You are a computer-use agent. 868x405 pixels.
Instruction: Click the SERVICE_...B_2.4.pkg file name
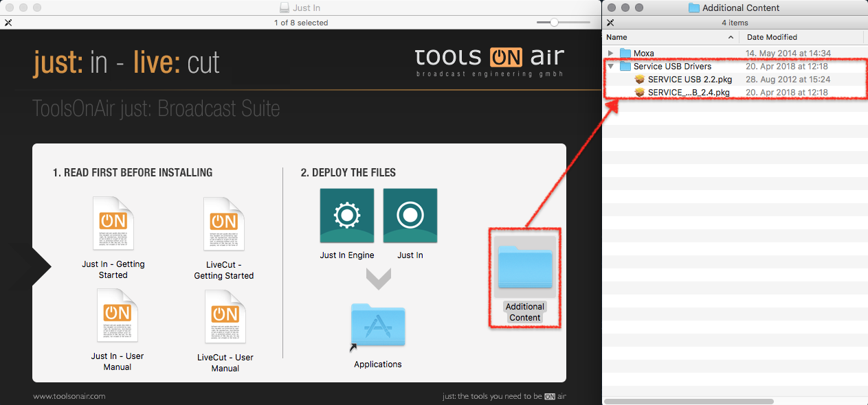689,93
